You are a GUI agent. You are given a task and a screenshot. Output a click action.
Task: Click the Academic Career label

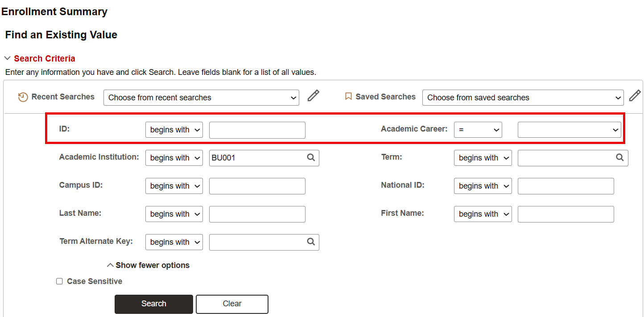pyautogui.click(x=414, y=129)
